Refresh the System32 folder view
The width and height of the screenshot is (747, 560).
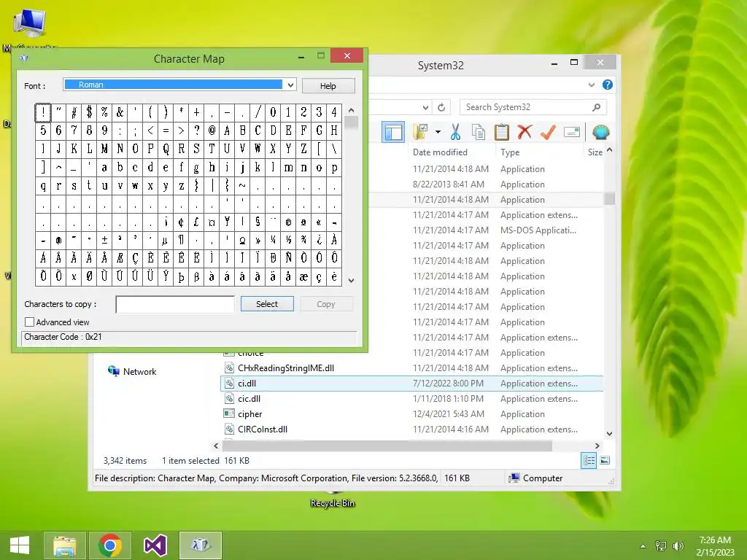441,107
